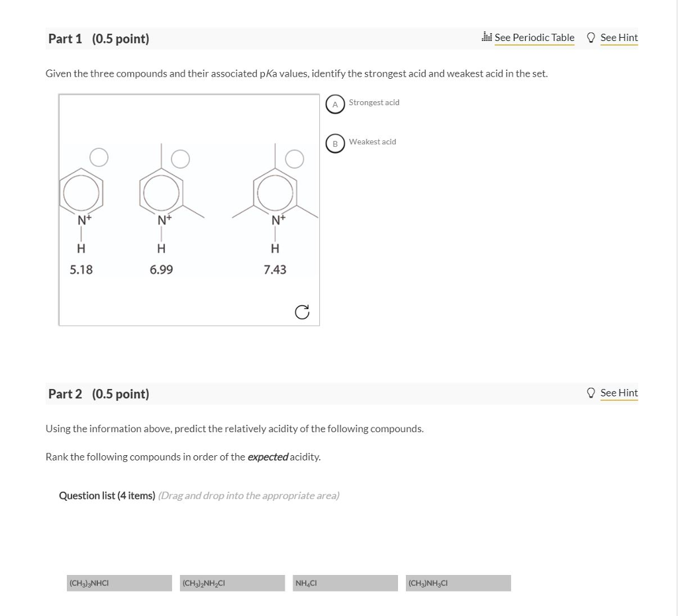This screenshot has height=616, width=678.
Task: Select the (CH3)2NH2Cl answer tile
Action: [x=232, y=583]
